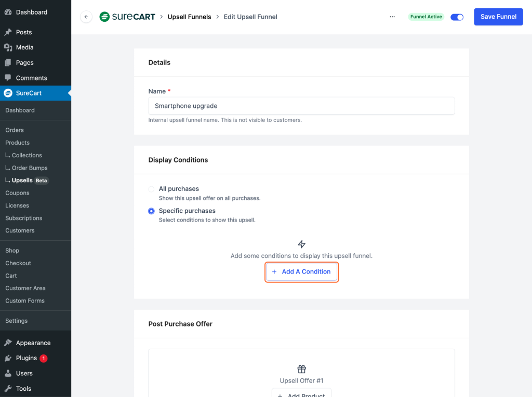Click the Posts pin icon in sidebar

pyautogui.click(x=8, y=32)
